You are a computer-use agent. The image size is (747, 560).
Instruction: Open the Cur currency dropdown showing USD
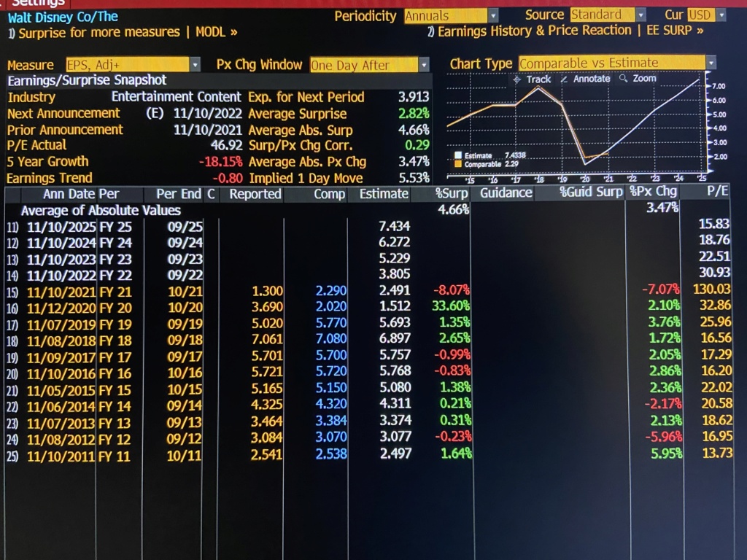click(706, 15)
